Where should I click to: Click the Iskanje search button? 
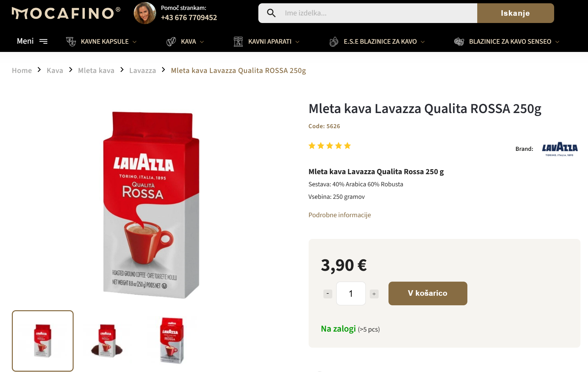pyautogui.click(x=515, y=13)
